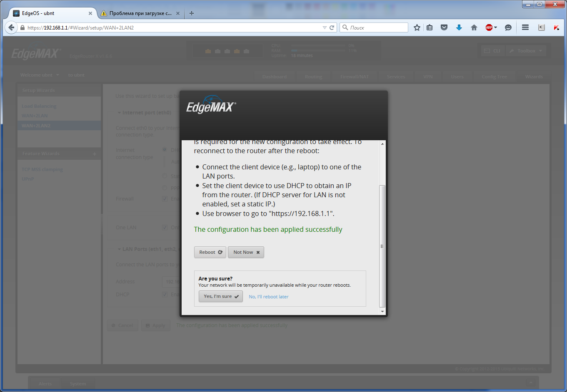Open the Firefox hamburger menu
Screen dimensions: 567x392
[525, 27]
